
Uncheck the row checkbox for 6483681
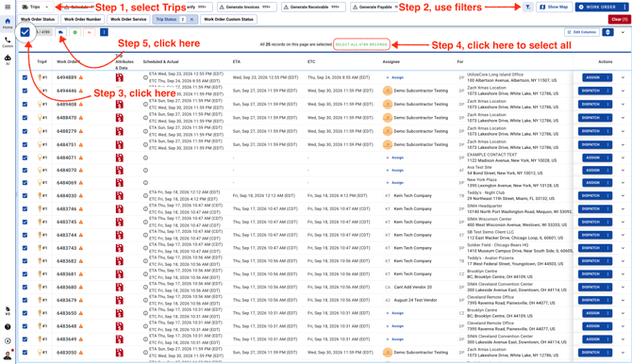point(25,274)
